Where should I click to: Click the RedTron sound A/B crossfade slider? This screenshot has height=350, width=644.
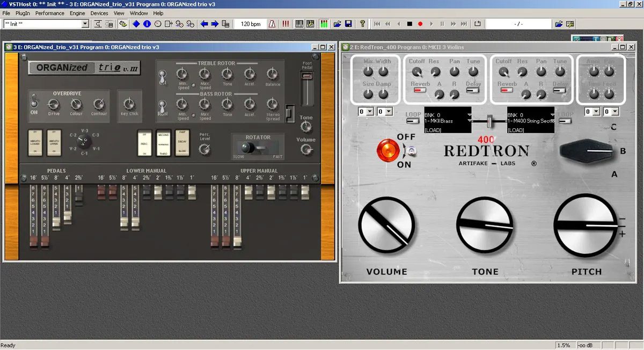489,121
